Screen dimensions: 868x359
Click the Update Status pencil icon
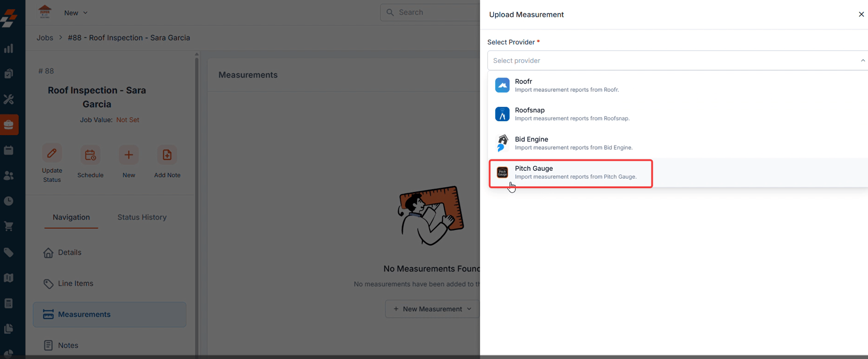(x=52, y=153)
